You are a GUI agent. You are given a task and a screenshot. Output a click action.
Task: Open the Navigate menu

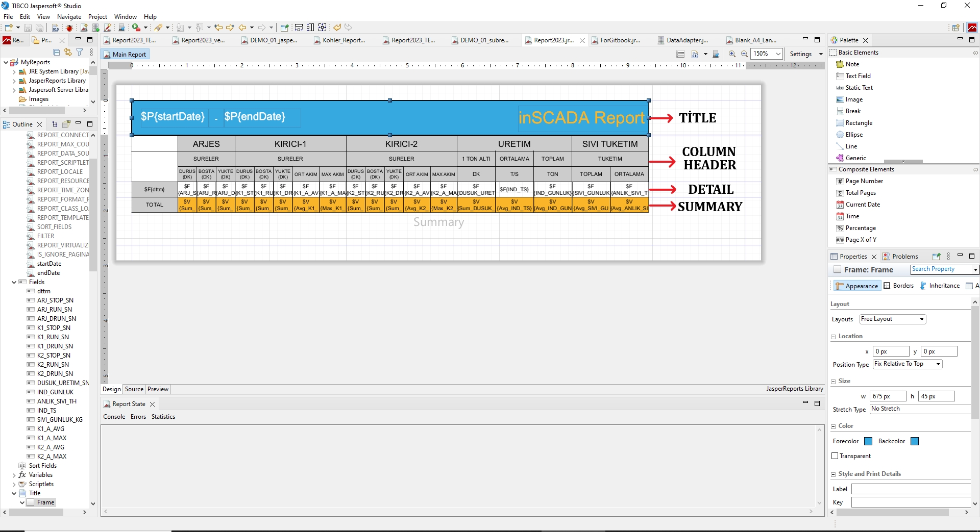(69, 17)
